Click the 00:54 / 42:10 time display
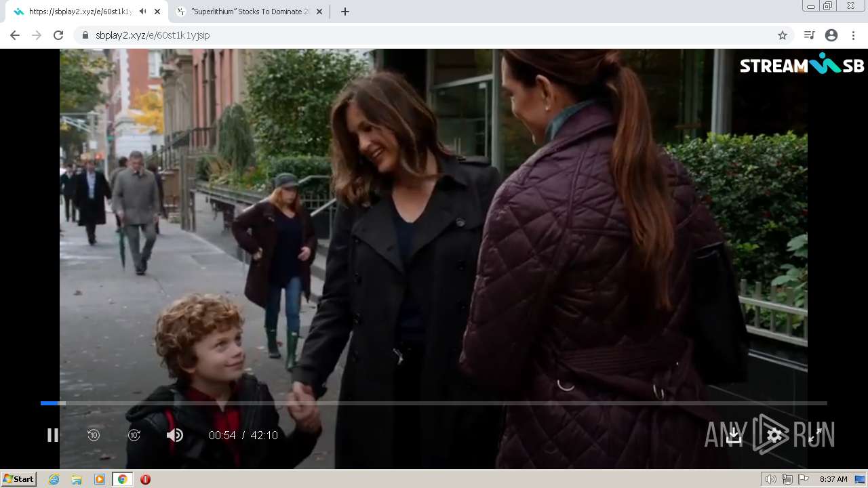868x488 pixels. pos(243,435)
